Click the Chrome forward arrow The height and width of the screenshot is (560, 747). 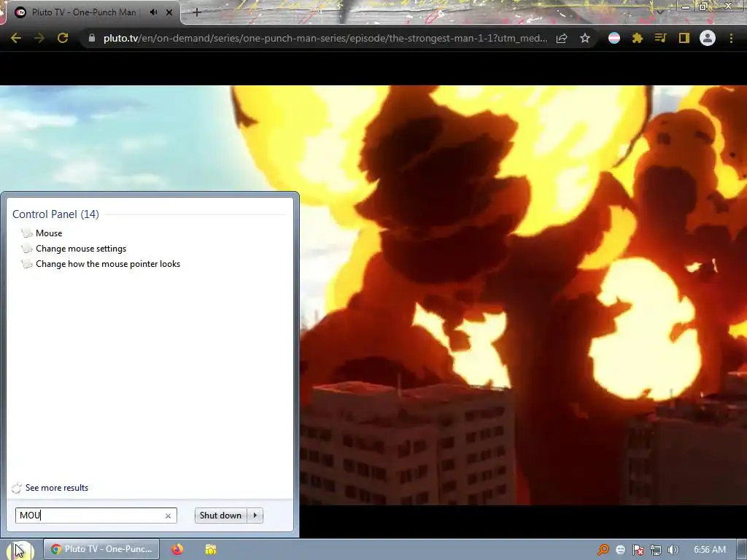(39, 38)
